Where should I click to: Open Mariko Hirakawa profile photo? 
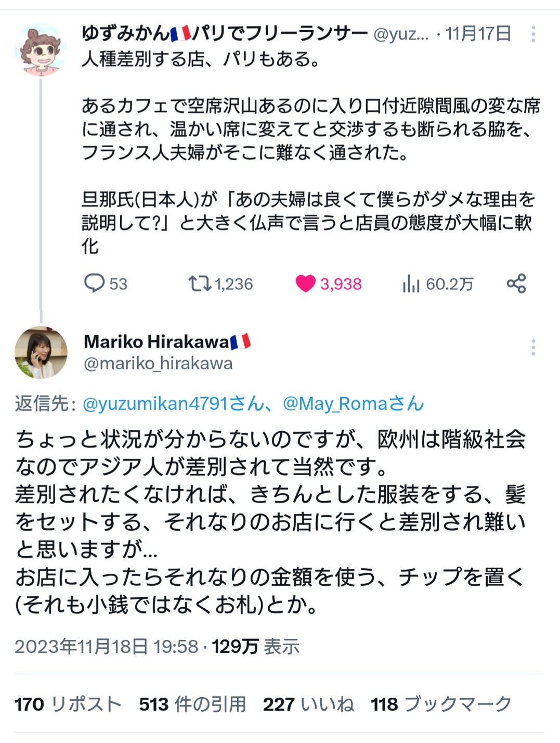(x=41, y=352)
